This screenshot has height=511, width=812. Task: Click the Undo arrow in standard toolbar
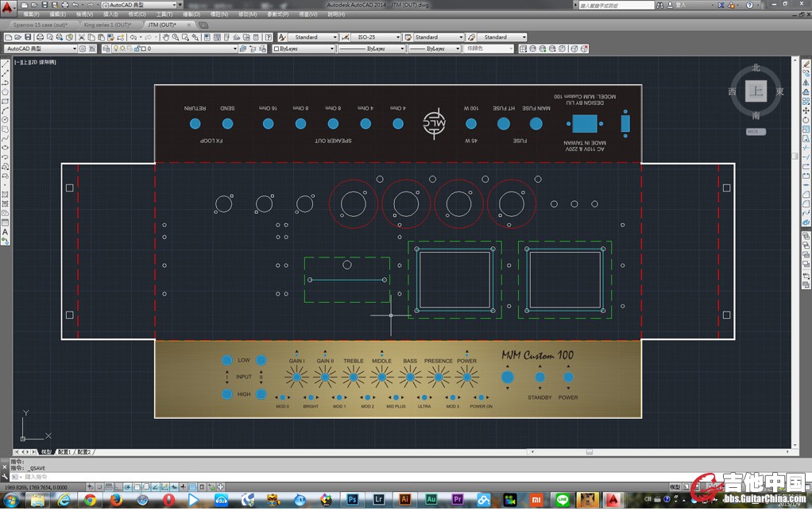click(x=133, y=37)
